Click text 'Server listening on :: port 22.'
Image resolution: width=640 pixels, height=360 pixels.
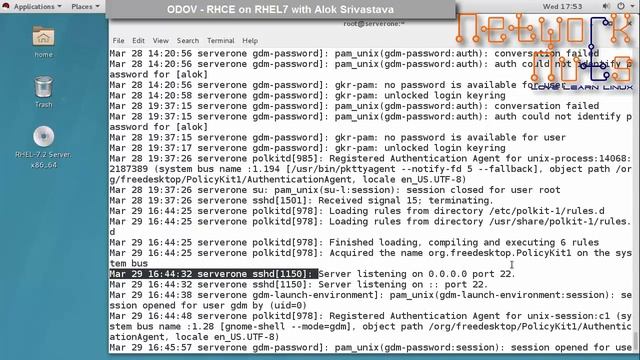point(403,284)
